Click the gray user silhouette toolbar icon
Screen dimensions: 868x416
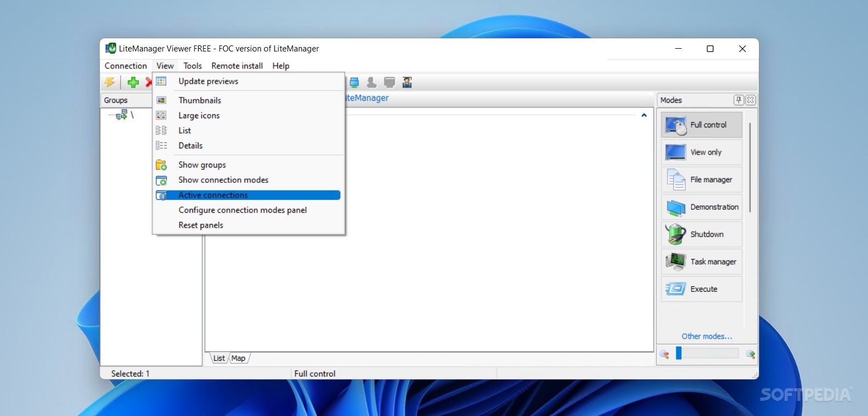372,83
